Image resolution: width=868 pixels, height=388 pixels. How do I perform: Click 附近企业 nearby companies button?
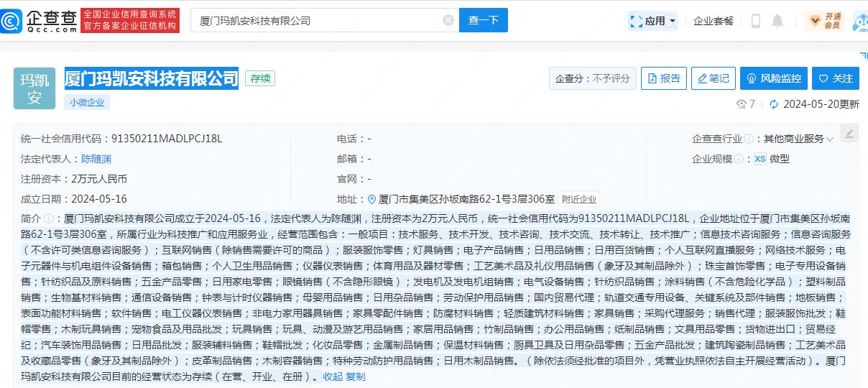tap(580, 200)
